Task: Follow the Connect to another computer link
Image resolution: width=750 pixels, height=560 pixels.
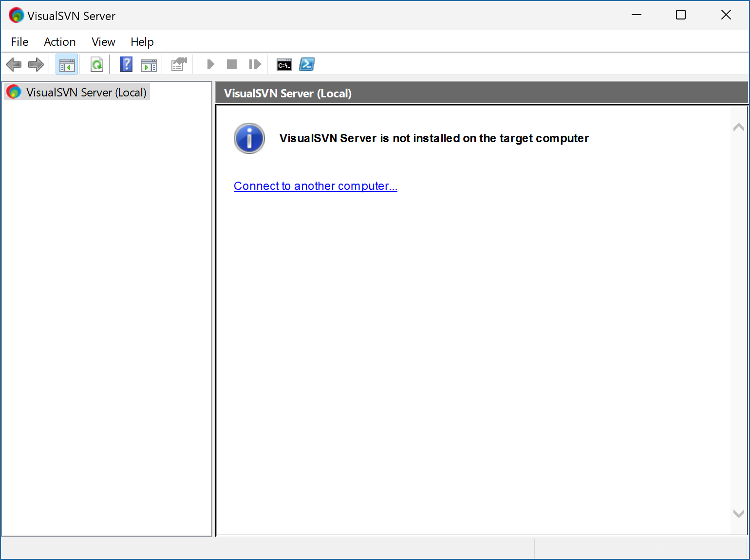Action: (316, 186)
